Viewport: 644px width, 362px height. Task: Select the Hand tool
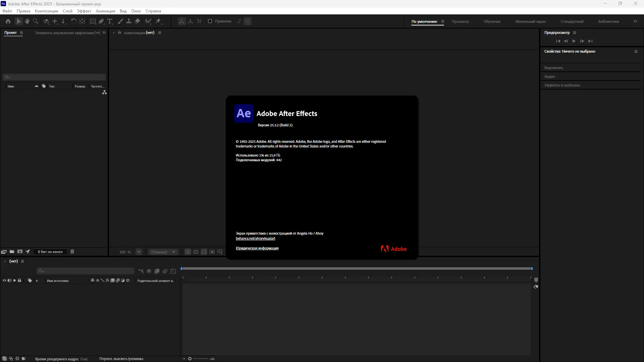click(x=27, y=21)
